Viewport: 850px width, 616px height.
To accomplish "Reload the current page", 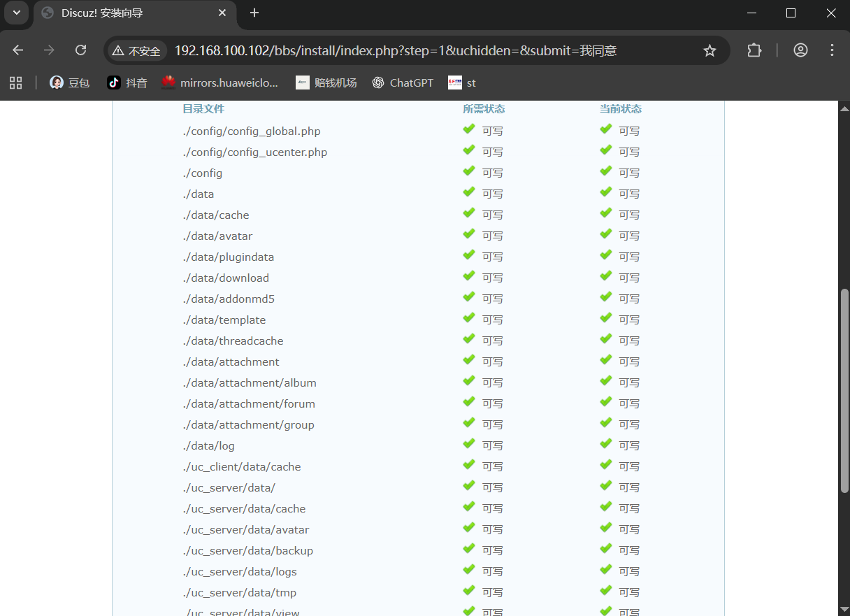I will 80,50.
